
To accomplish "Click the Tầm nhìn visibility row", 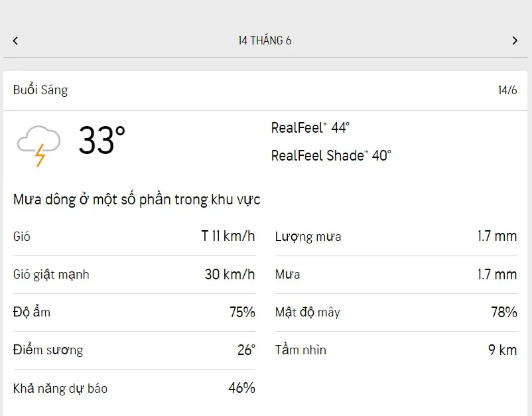I will coord(395,350).
